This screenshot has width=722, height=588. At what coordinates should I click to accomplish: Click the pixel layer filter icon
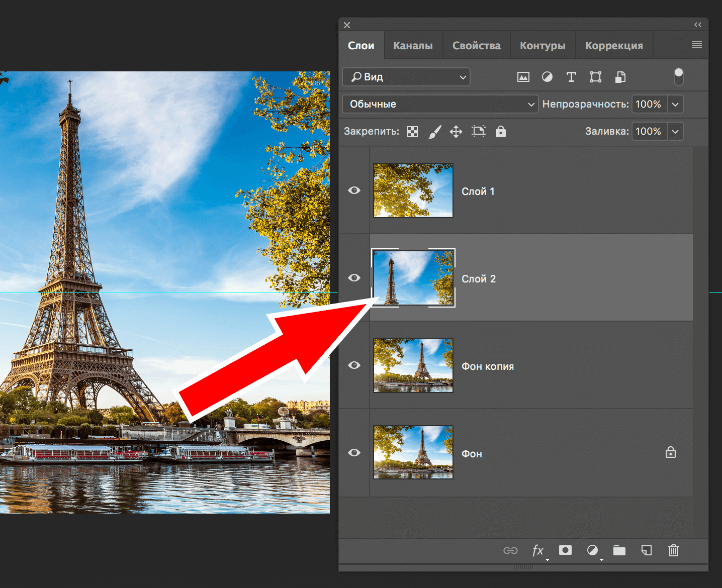pyautogui.click(x=523, y=77)
